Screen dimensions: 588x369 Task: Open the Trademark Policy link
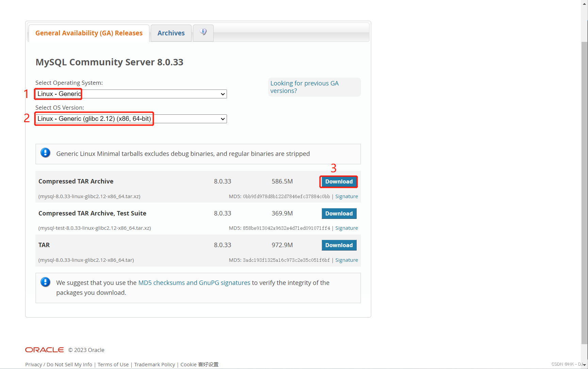click(x=154, y=364)
